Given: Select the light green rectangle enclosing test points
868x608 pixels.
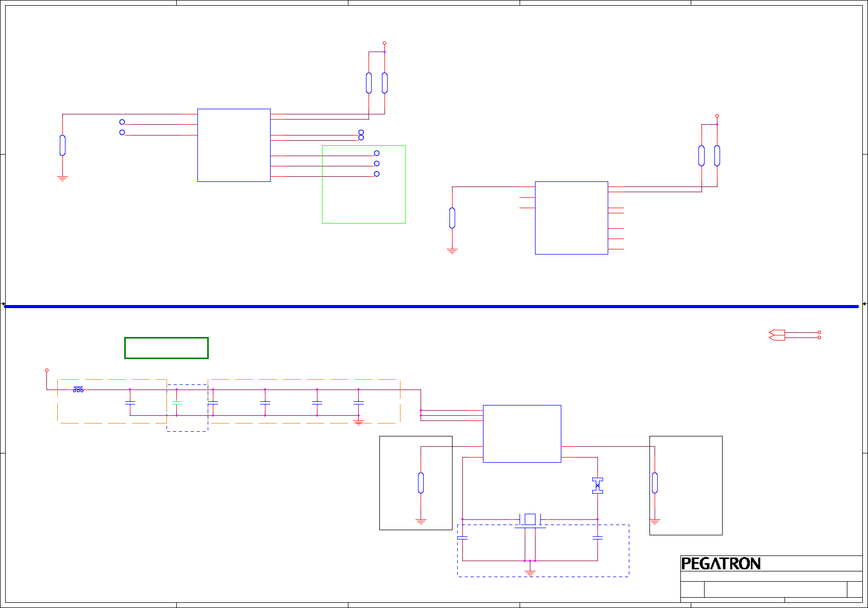Looking at the screenshot, I should click(364, 184).
